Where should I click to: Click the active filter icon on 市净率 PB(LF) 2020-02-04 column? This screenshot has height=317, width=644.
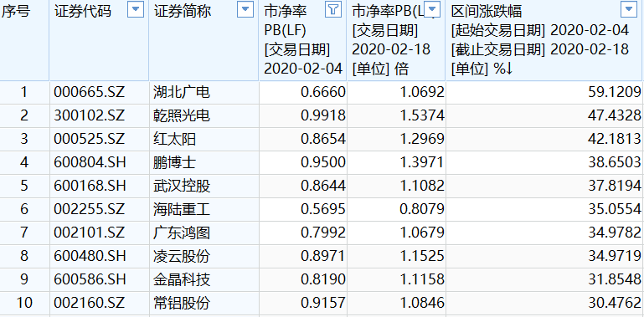click(333, 10)
